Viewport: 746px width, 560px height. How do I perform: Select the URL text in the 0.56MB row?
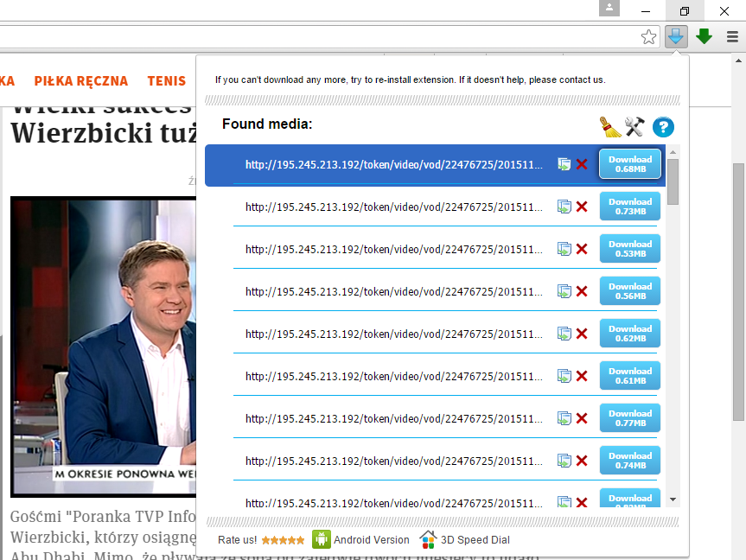394,292
